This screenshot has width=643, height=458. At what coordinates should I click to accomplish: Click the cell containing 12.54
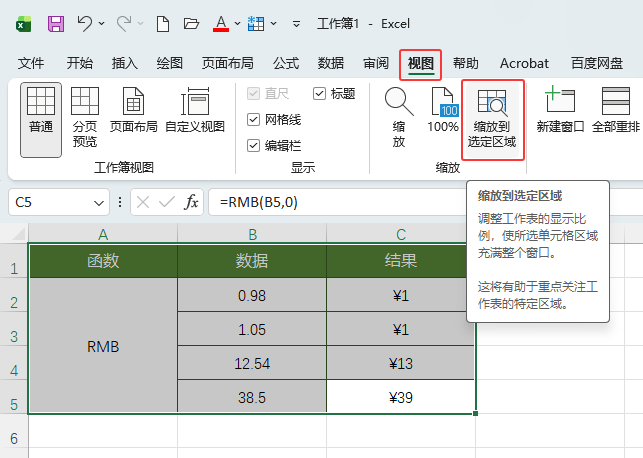252,363
